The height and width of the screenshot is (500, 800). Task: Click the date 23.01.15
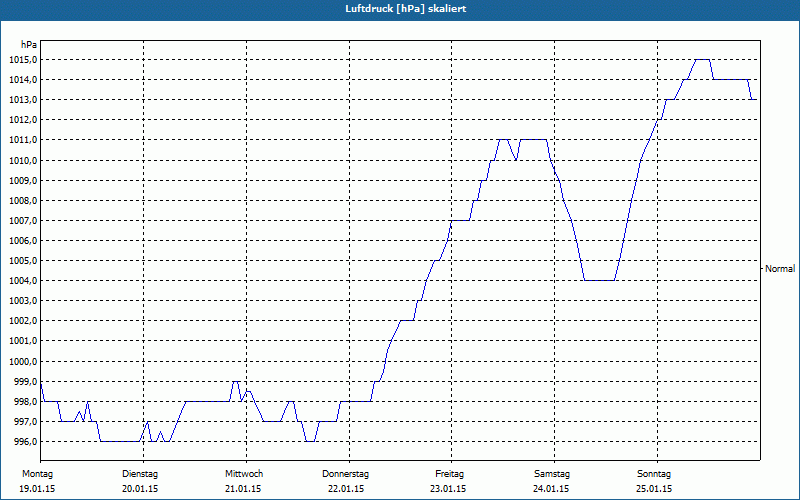(x=448, y=489)
